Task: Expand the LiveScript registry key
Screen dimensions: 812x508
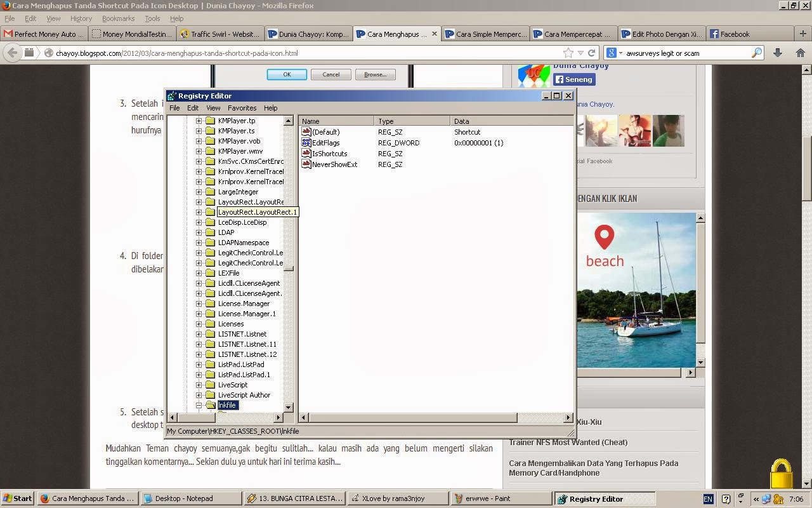Action: point(199,384)
